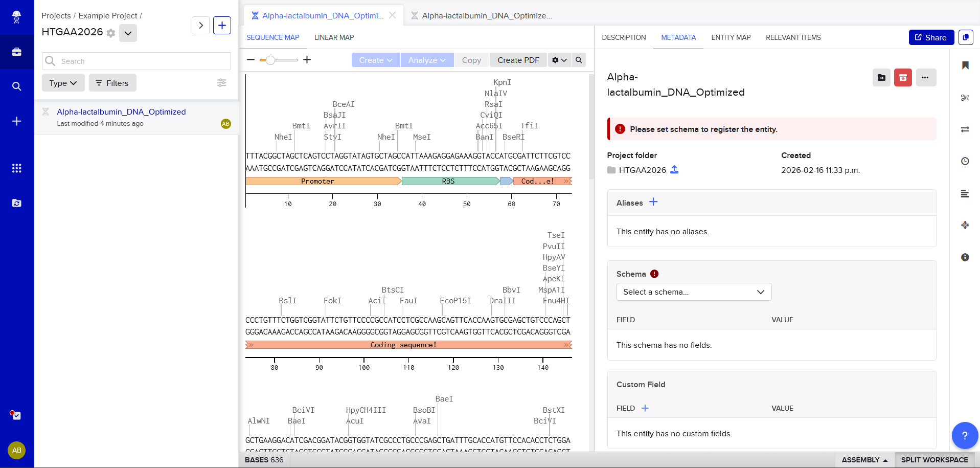Navigate to Example Project breadcrumb
Screen dimensions: 980x468
point(108,16)
